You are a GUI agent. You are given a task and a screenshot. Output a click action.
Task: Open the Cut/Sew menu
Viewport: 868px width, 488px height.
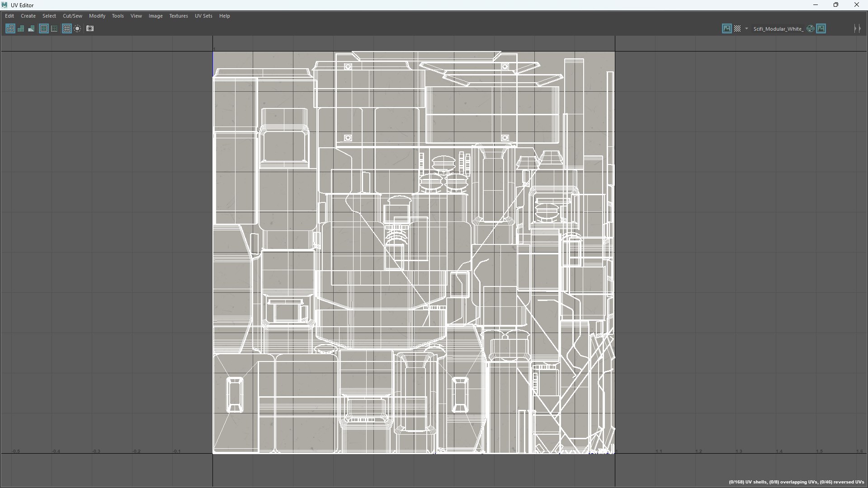72,16
